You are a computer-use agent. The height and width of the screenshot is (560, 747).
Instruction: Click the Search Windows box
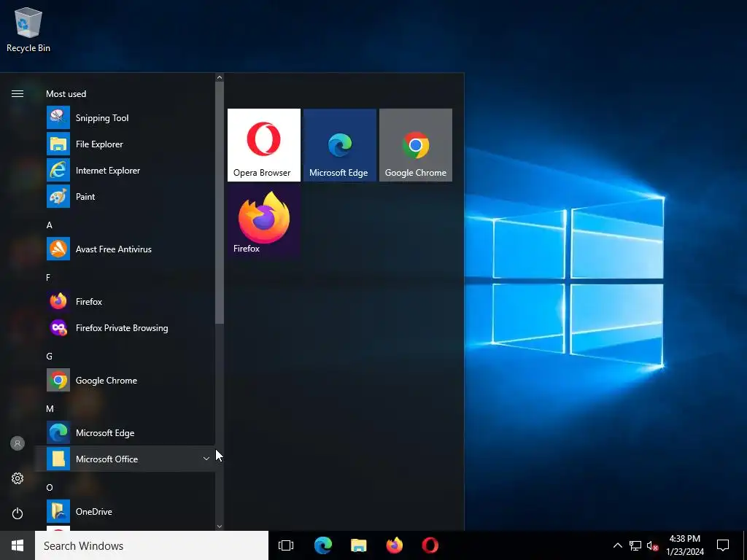point(152,545)
